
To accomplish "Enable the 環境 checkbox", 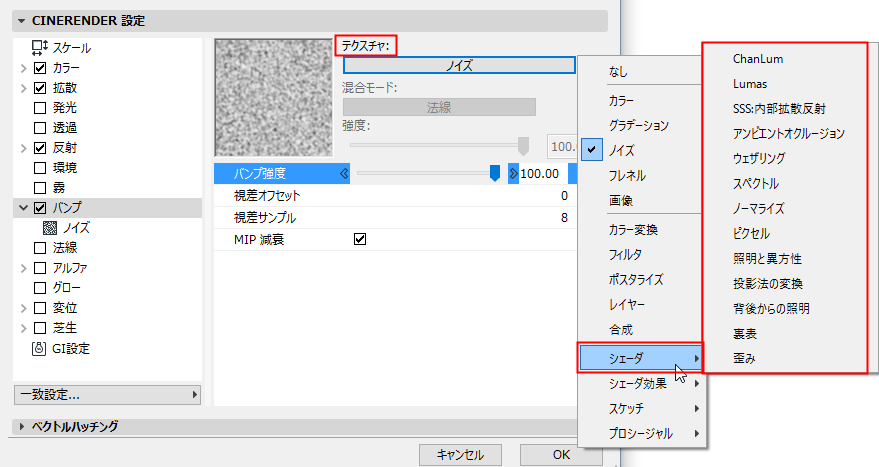I will coord(40,168).
